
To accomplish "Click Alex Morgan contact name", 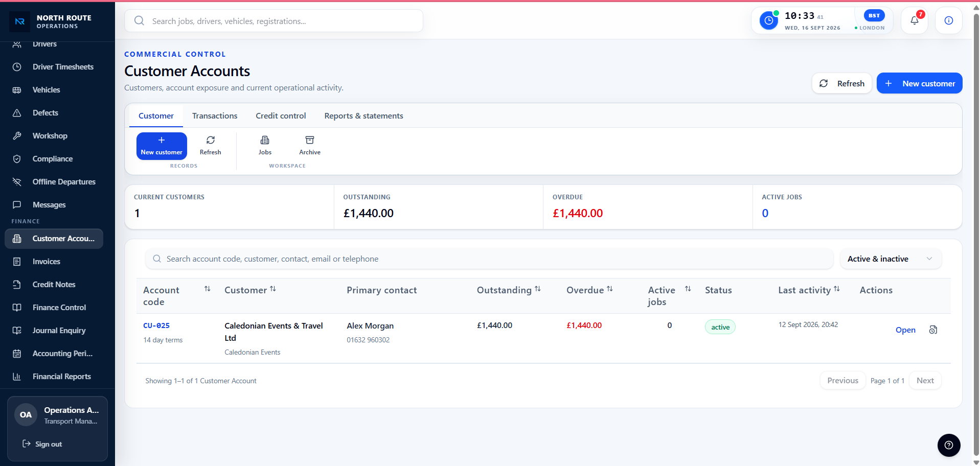I will click(370, 326).
